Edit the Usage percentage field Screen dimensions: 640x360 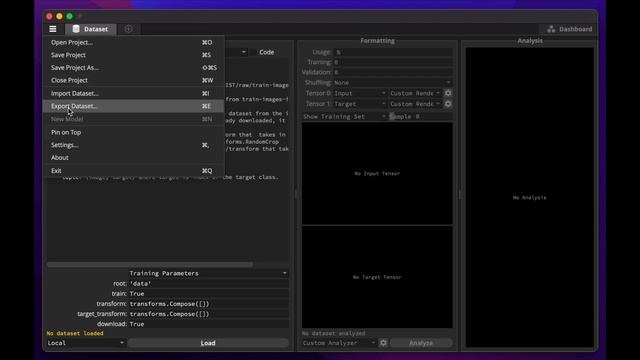pyautogui.click(x=393, y=52)
